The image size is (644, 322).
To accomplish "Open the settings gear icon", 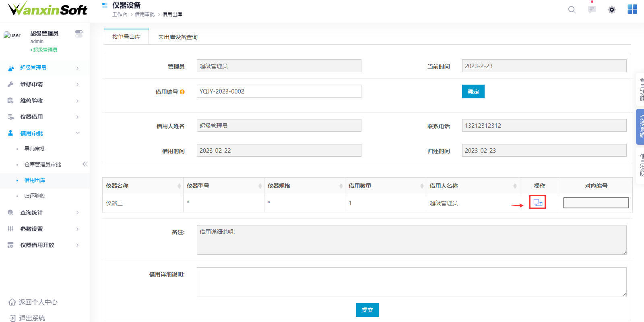I will 612,10.
